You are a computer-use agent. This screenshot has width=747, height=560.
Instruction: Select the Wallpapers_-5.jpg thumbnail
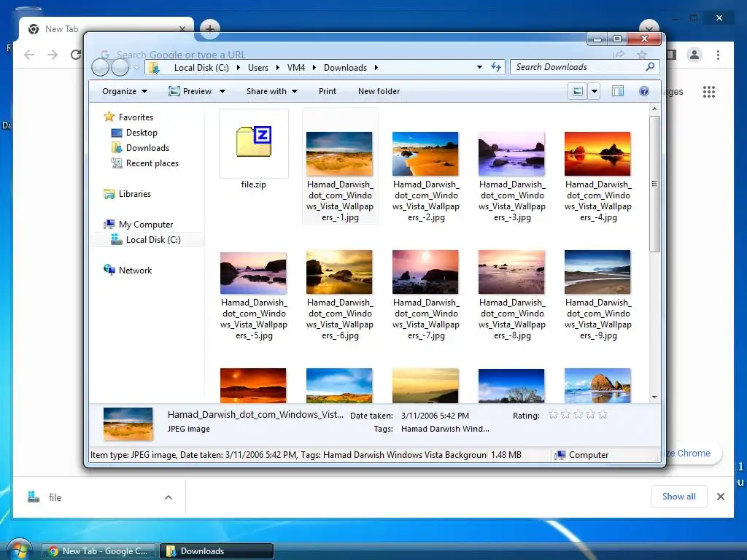(x=253, y=273)
